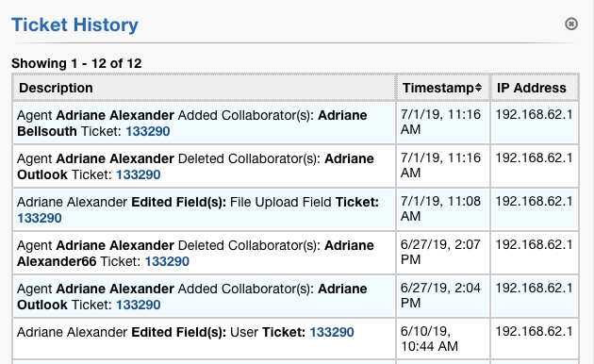Click timestamp '6/10/19, 10:44 AM'
The height and width of the screenshot is (364, 594).
coord(429,339)
